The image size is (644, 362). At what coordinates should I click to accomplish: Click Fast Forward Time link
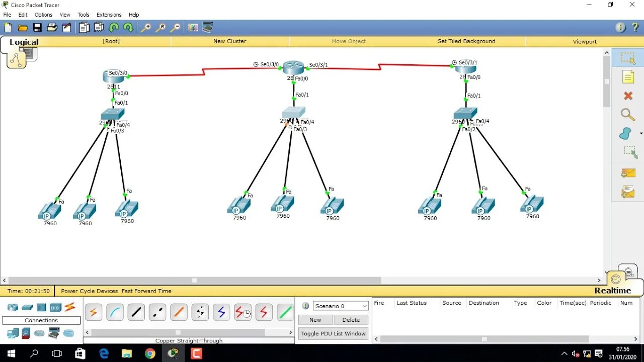(146, 291)
